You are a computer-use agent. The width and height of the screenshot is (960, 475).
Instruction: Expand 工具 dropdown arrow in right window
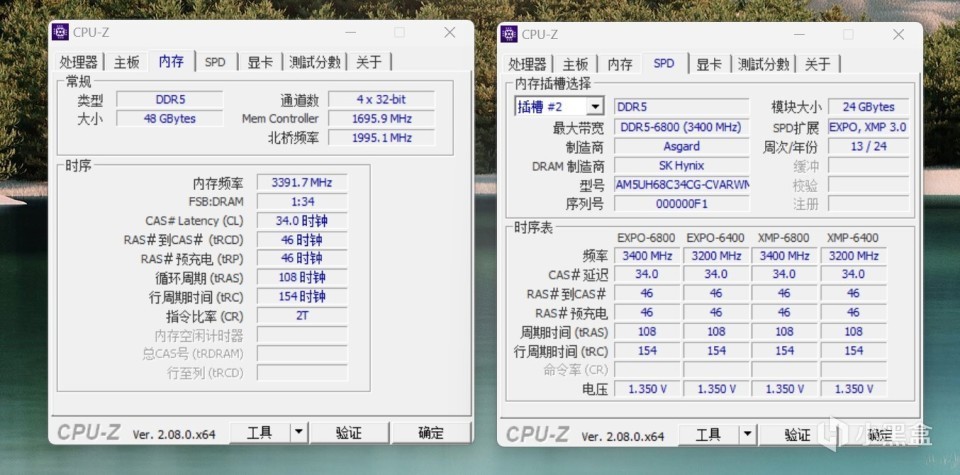(747, 435)
